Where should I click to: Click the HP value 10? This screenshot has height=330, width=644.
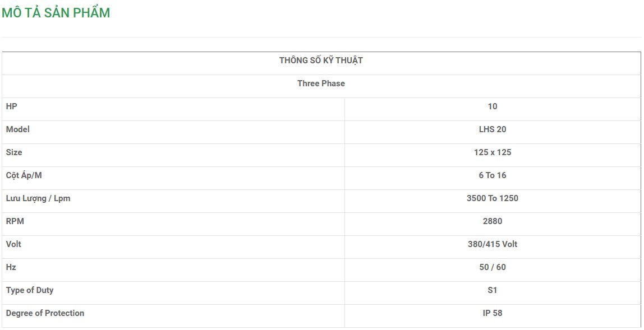[x=493, y=106]
